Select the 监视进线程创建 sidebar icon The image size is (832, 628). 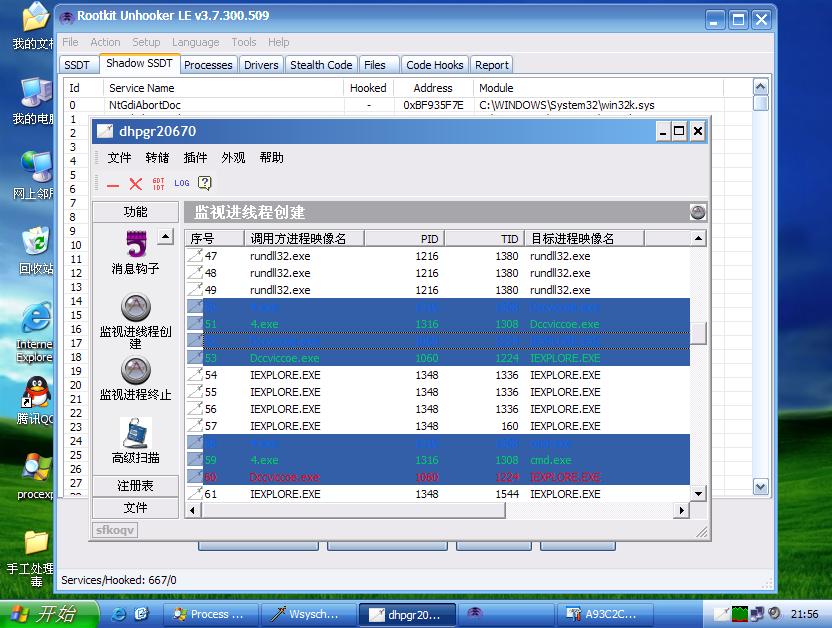click(135, 307)
